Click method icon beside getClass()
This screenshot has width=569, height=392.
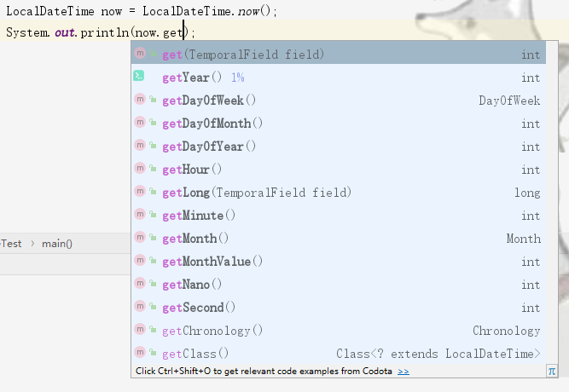pos(140,352)
